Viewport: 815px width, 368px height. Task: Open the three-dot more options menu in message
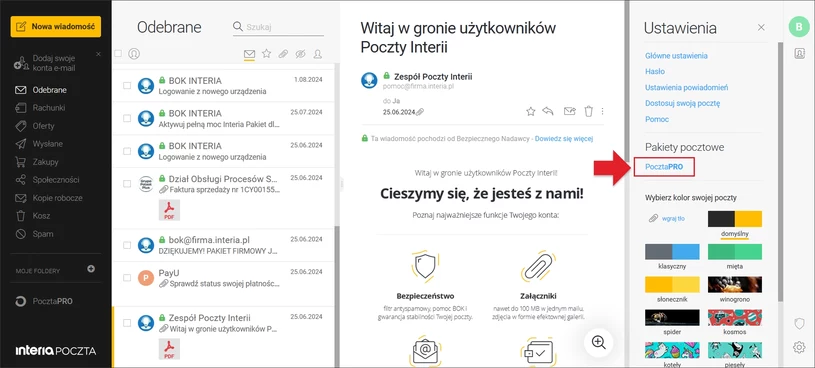tap(602, 111)
